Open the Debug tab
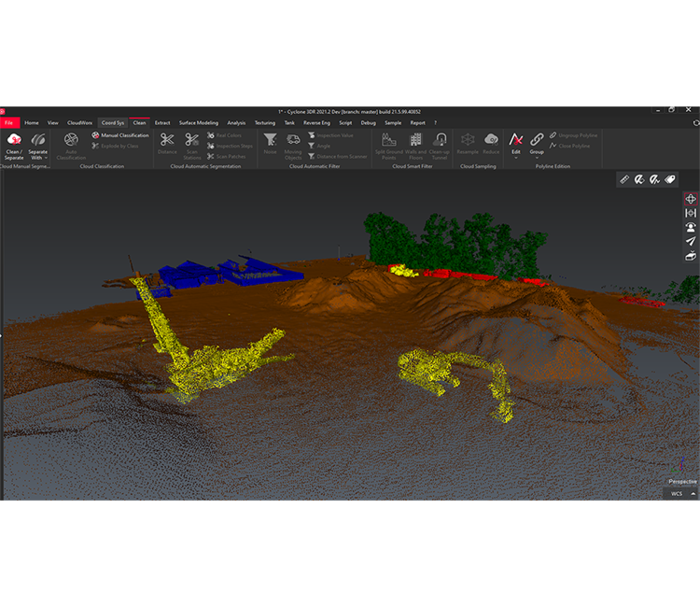The width and height of the screenshot is (700, 607). click(368, 123)
